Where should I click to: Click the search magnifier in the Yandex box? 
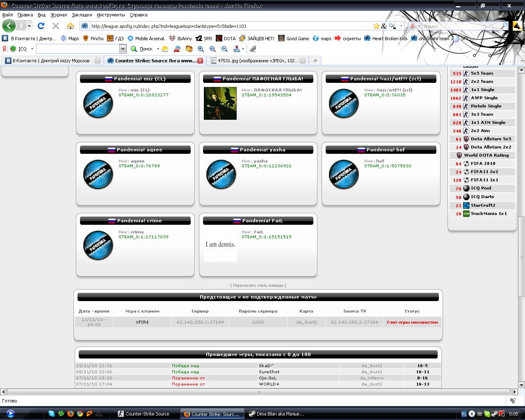point(504,26)
